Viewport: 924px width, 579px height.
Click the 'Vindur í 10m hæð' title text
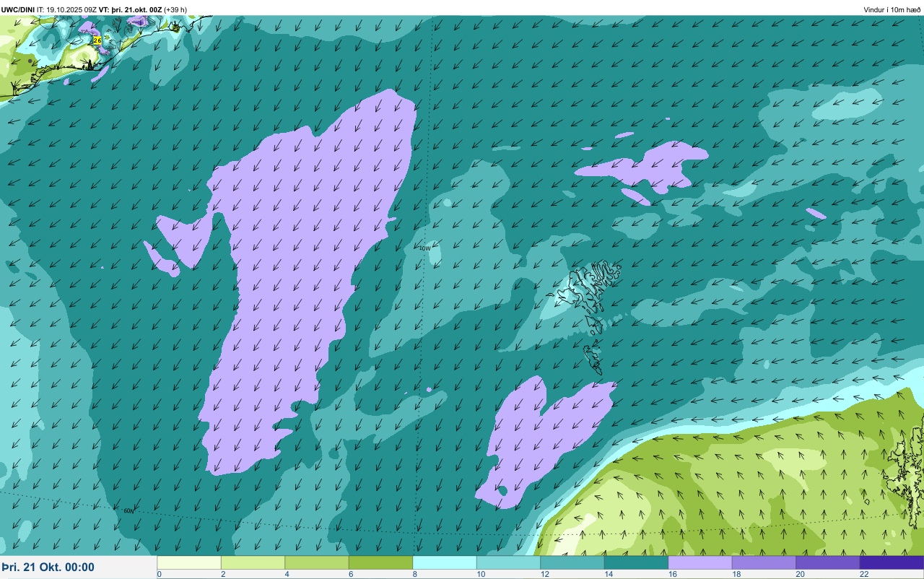[892, 9]
